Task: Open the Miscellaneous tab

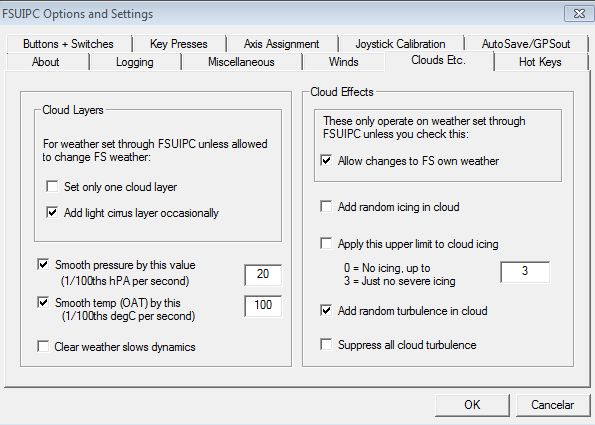Action: pos(241,61)
